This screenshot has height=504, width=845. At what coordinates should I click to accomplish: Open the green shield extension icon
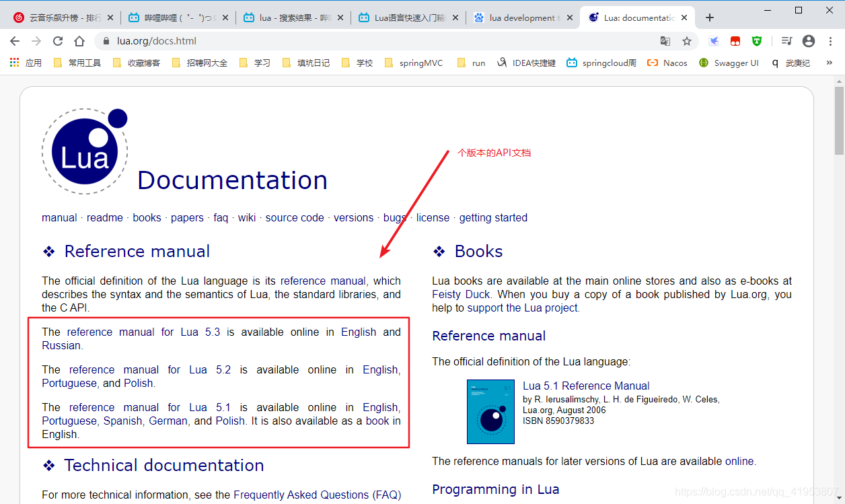point(757,41)
